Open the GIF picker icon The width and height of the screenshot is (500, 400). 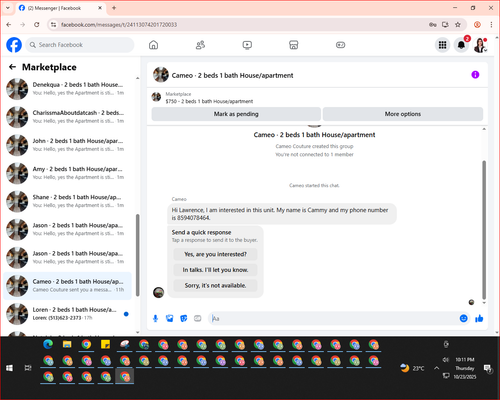coord(198,318)
